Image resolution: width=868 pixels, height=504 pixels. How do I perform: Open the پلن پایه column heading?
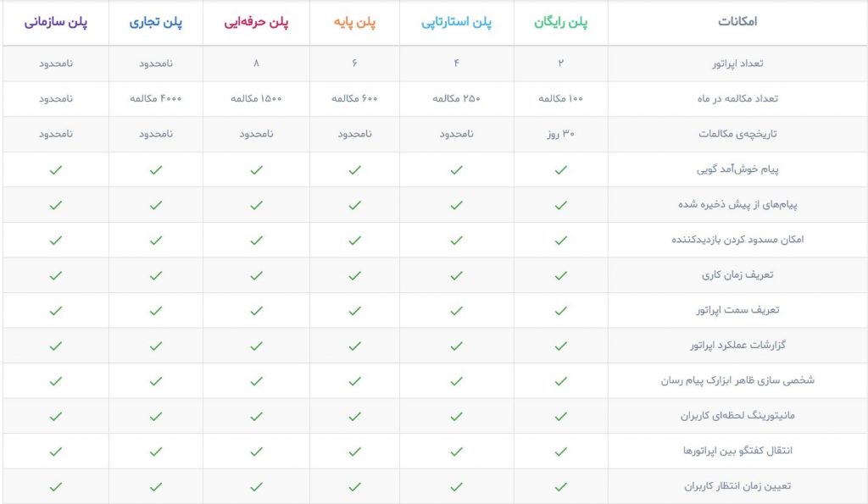pos(354,22)
